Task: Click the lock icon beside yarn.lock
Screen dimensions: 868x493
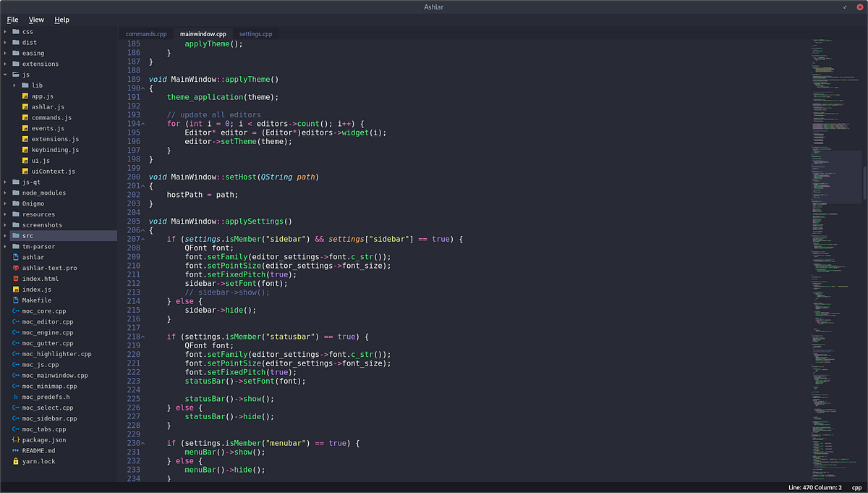Action: tap(17, 461)
